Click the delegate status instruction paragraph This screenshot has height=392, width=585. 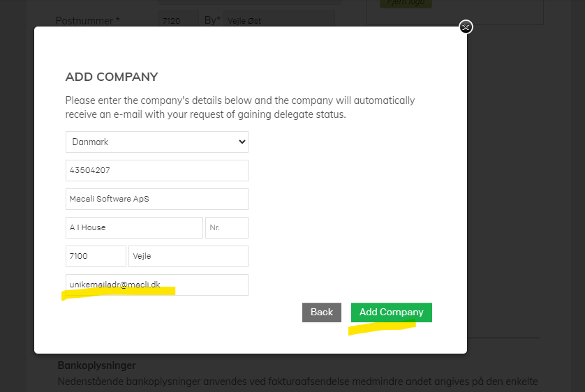coord(239,107)
